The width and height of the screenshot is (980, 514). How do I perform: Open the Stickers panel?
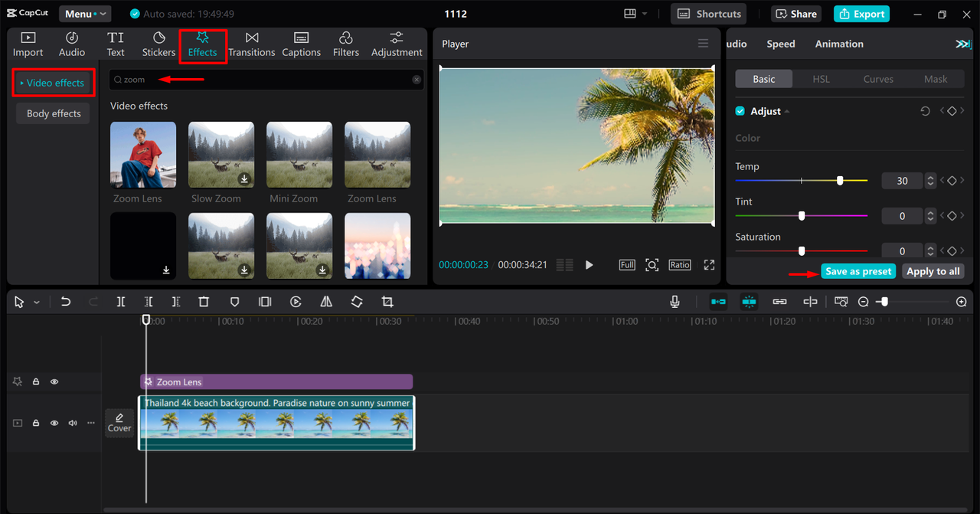158,44
